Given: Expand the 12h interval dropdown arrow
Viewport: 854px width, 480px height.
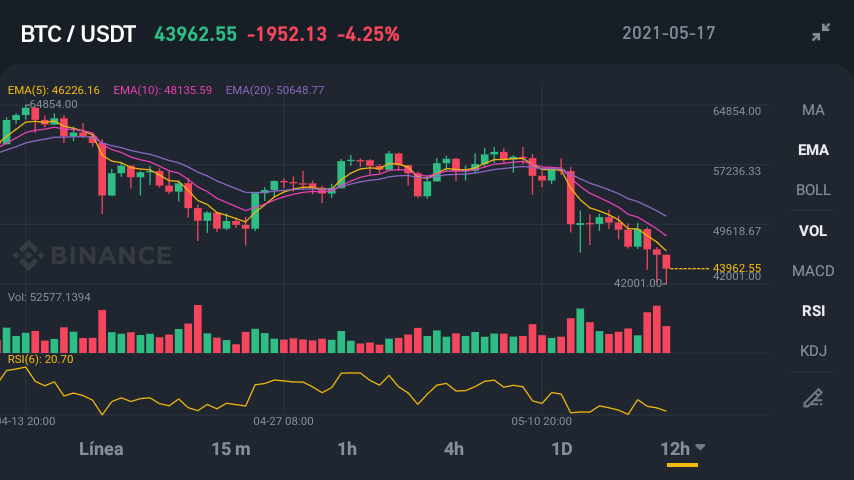Looking at the screenshot, I should 700,447.
